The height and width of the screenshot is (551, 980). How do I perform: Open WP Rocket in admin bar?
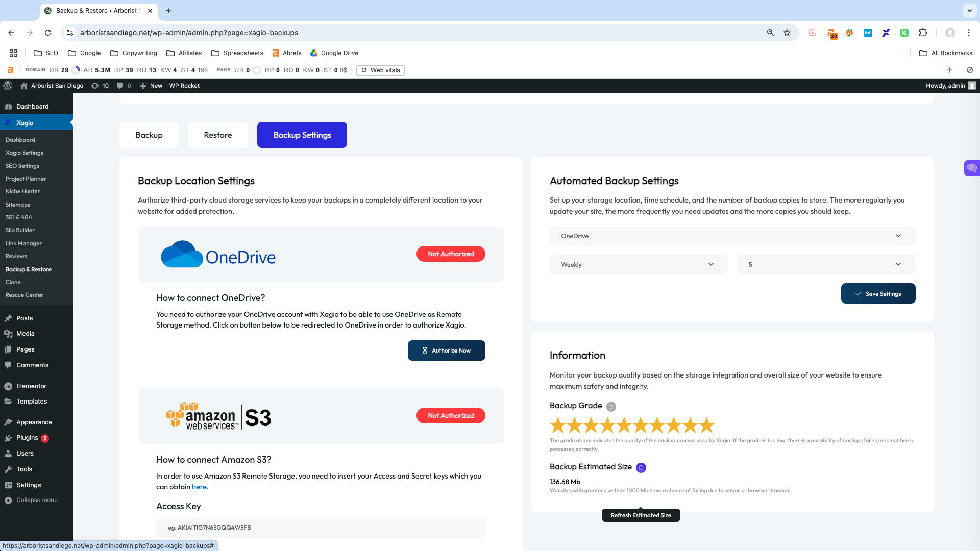click(184, 86)
